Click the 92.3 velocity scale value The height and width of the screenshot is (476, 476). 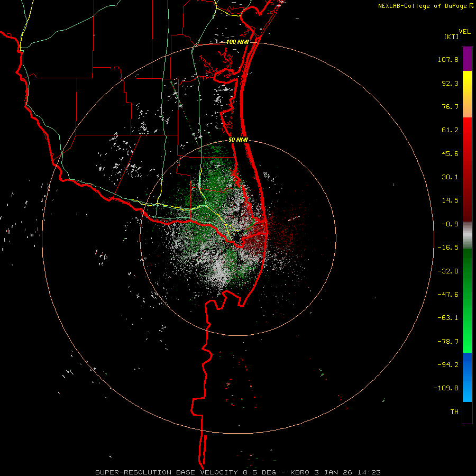click(x=450, y=83)
